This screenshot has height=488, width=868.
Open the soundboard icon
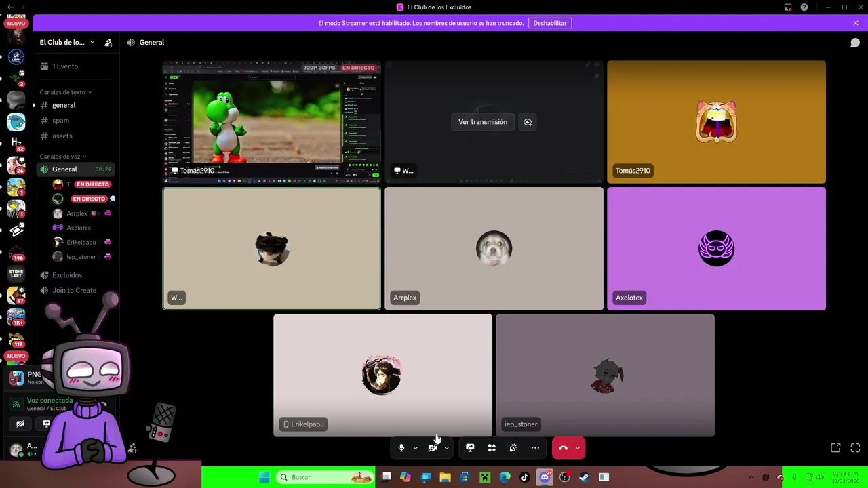pyautogui.click(x=513, y=448)
